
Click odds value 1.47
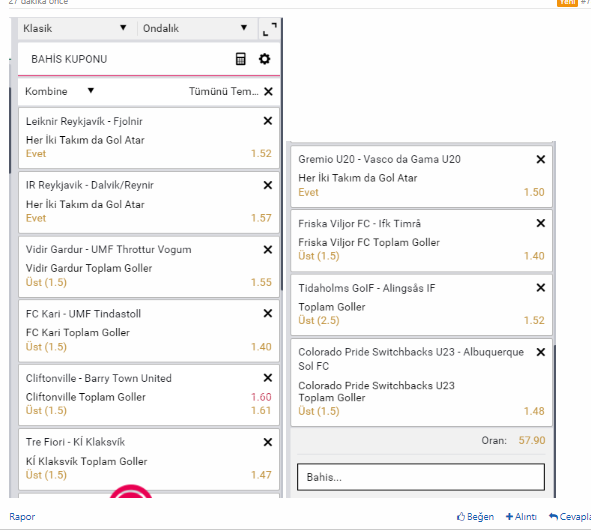(261, 475)
